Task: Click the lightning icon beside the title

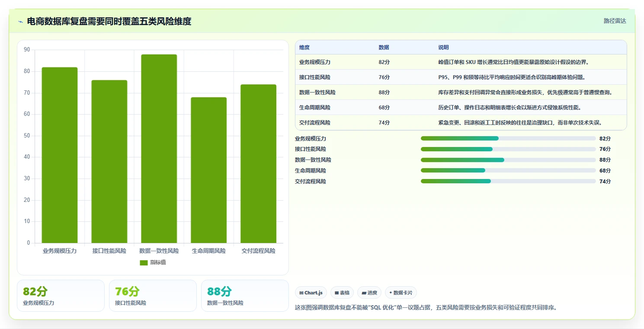Action: [x=21, y=21]
